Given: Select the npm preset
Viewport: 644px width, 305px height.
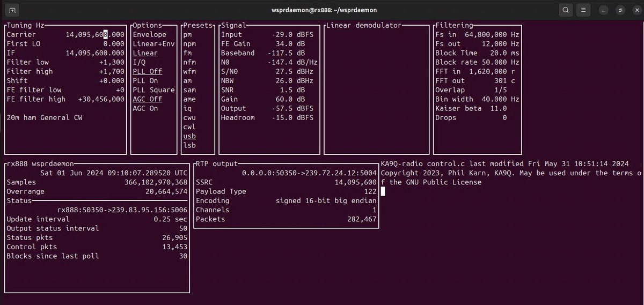Looking at the screenshot, I should click(189, 44).
